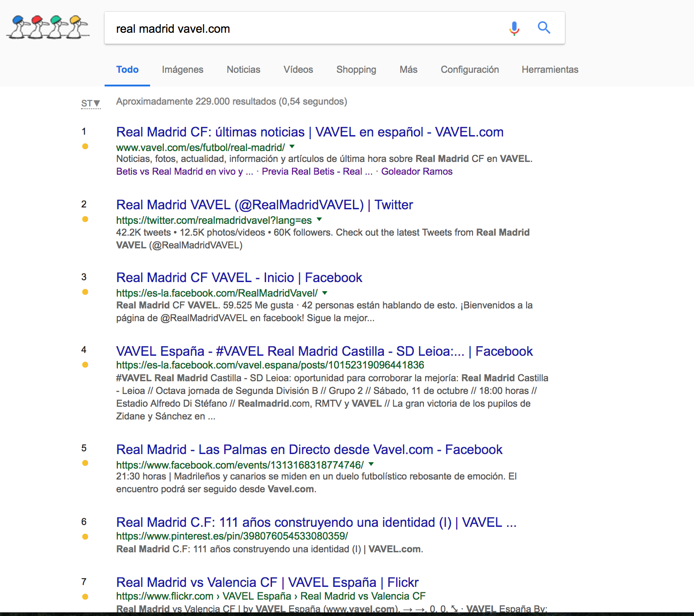This screenshot has height=616, width=694.
Task: Select the Todo tab
Action: click(127, 70)
